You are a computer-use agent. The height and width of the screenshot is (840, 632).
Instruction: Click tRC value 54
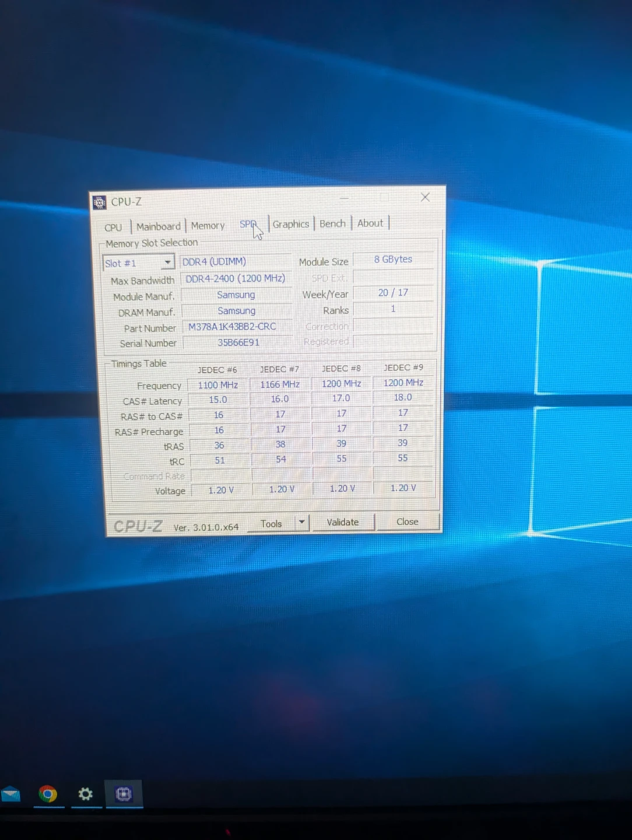pos(281,459)
